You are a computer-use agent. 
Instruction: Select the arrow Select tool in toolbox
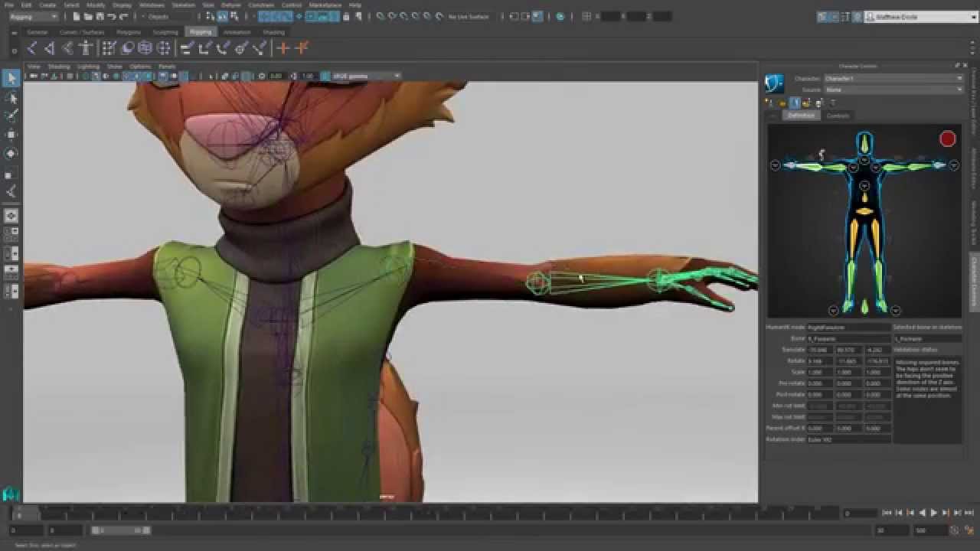point(11,78)
